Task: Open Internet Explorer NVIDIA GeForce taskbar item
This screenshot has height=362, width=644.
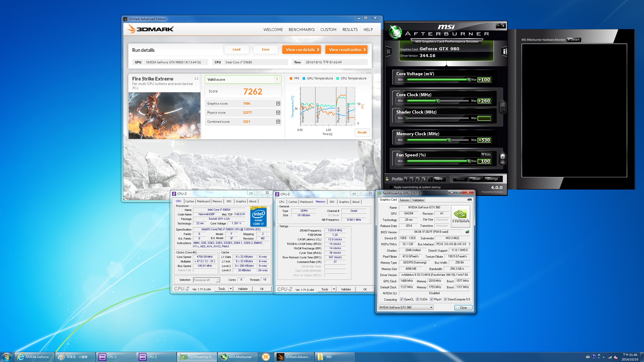Action: point(34,357)
